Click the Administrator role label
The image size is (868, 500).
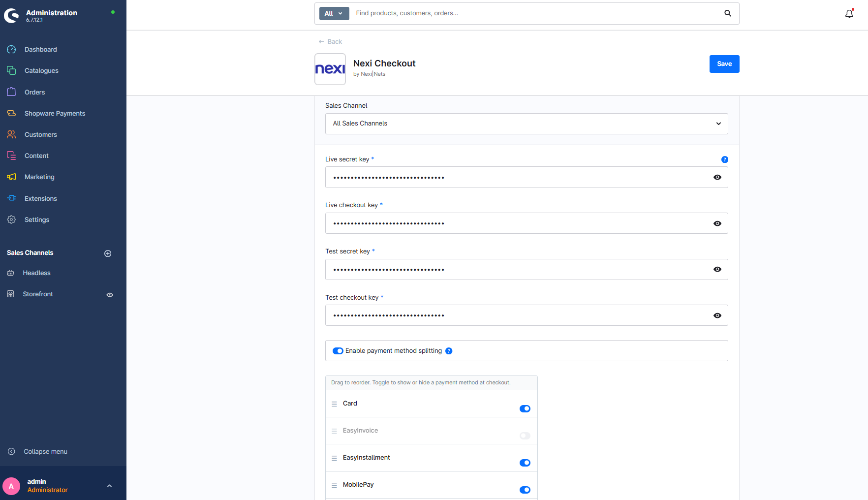pyautogui.click(x=47, y=490)
